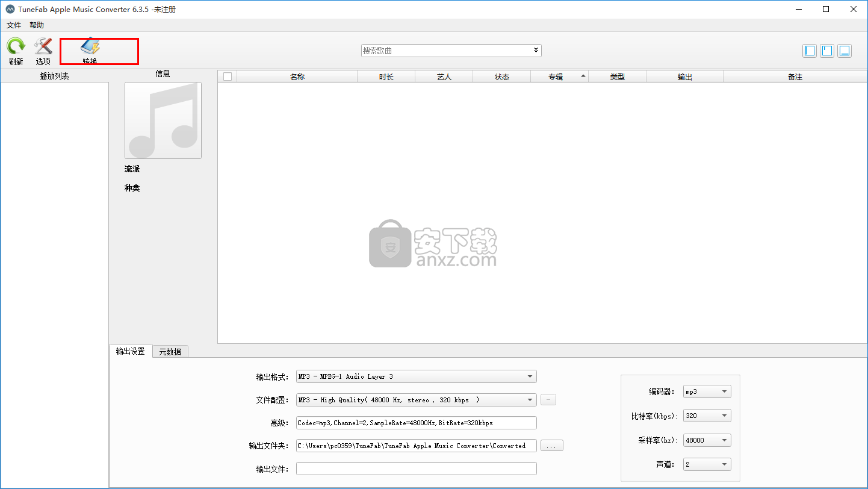The height and width of the screenshot is (489, 868).
Task: Open the 输出格式 MP3 dropdown
Action: [x=417, y=376]
